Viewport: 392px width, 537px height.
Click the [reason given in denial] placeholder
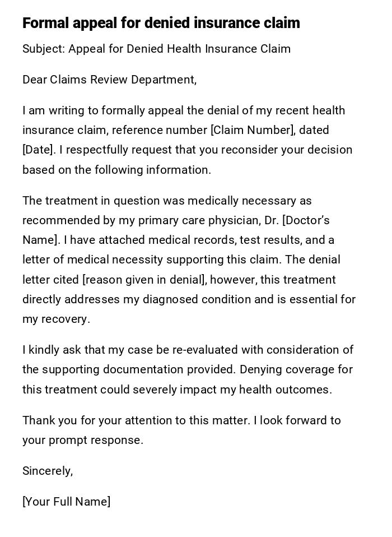(144, 280)
